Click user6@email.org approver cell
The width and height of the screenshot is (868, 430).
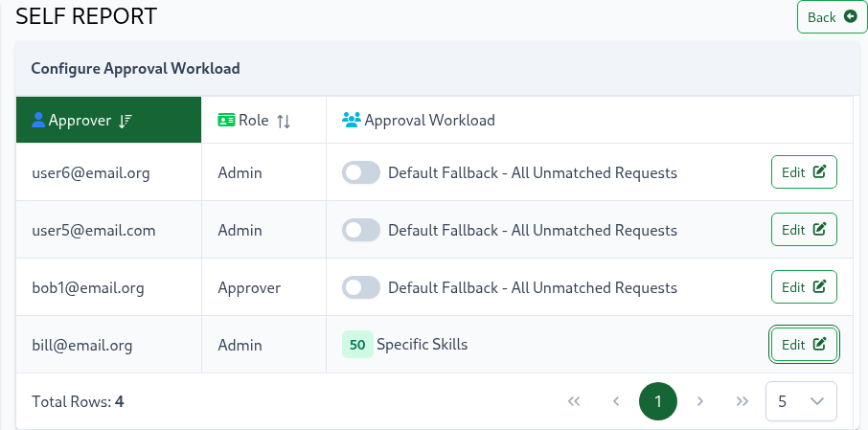click(x=108, y=172)
